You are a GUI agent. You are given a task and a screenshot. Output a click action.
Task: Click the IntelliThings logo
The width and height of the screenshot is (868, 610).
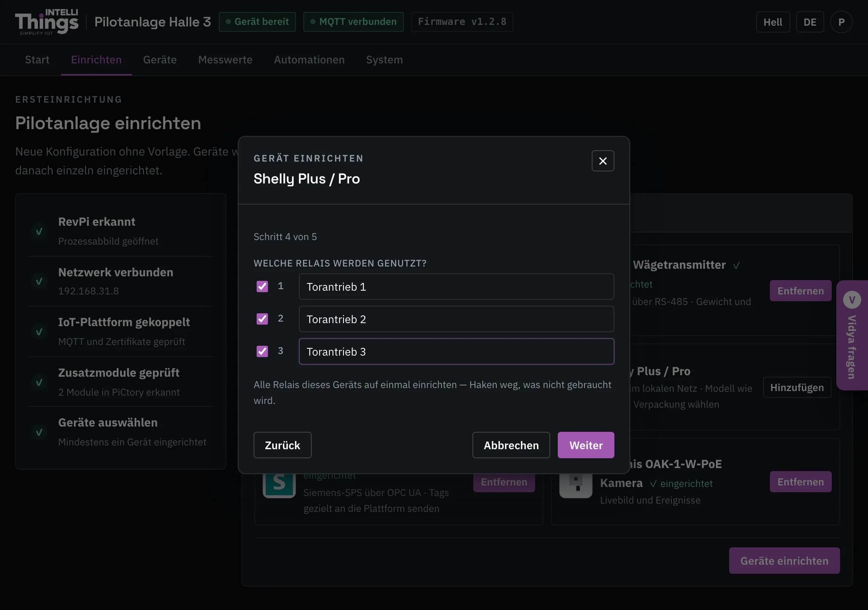click(47, 22)
